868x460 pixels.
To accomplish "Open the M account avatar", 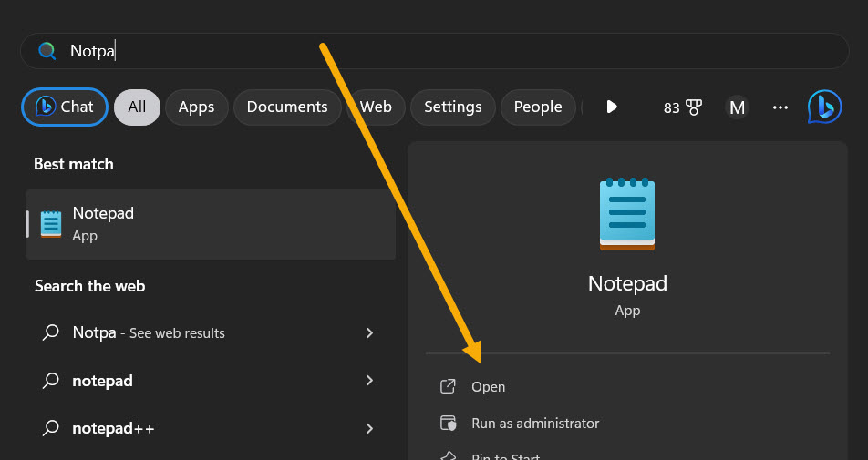I will [737, 107].
